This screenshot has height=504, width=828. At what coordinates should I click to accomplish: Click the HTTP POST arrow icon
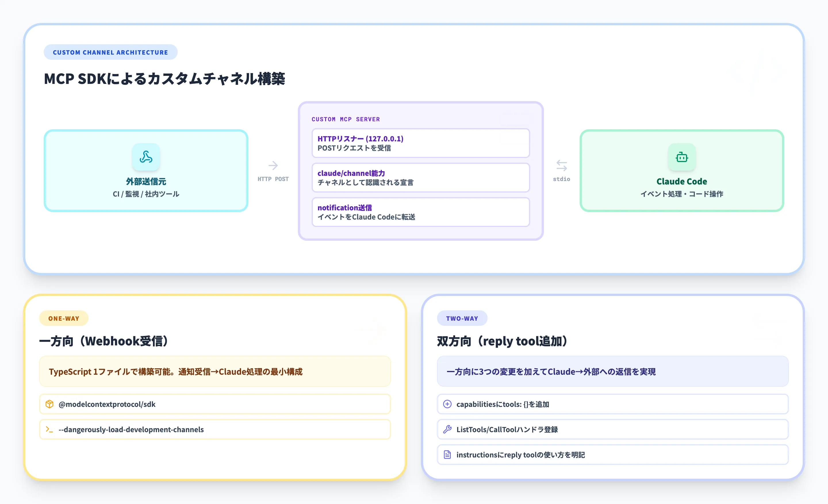point(273,166)
